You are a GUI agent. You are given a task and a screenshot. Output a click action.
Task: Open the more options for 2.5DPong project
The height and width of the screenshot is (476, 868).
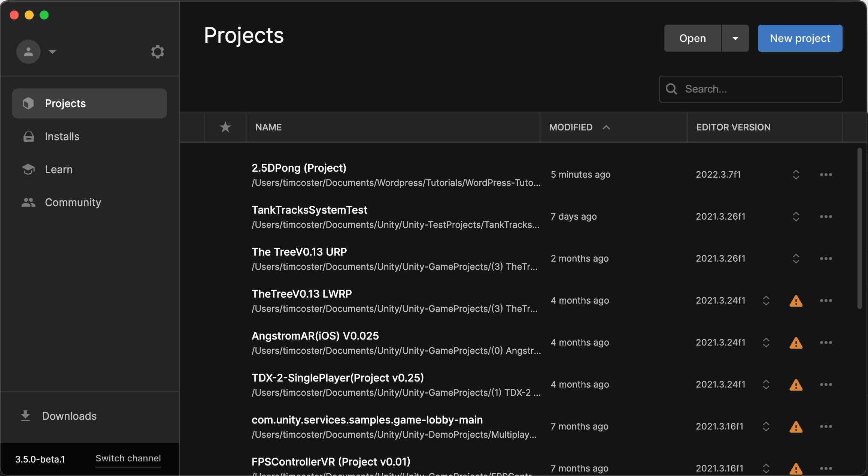pos(826,175)
